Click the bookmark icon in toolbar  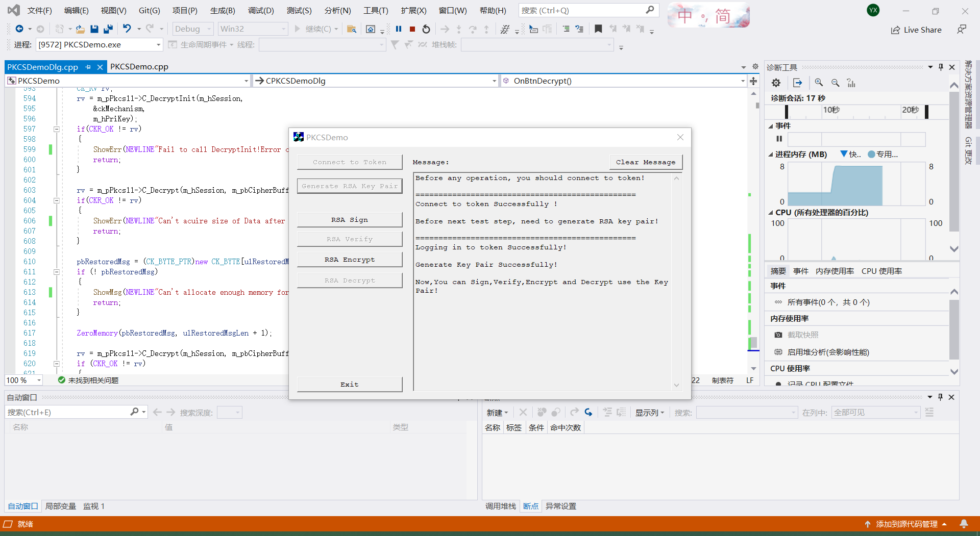click(x=598, y=29)
